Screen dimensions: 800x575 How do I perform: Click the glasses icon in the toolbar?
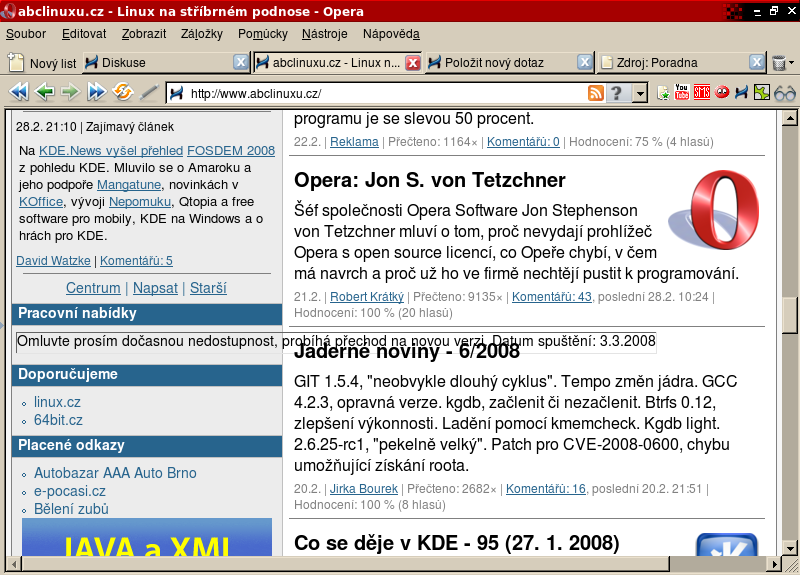[x=785, y=93]
